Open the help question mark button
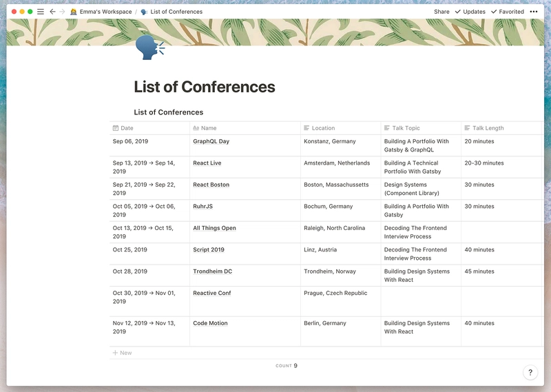The width and height of the screenshot is (551, 392). [530, 372]
